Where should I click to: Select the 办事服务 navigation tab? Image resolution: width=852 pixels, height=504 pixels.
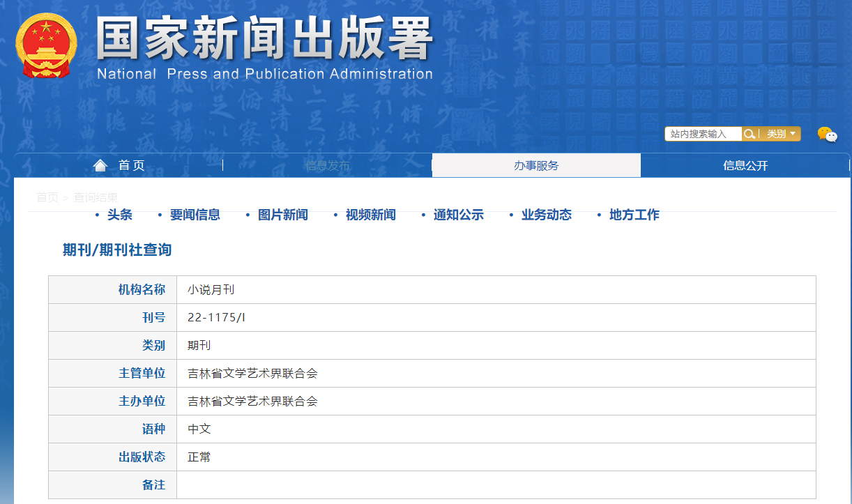point(536,165)
